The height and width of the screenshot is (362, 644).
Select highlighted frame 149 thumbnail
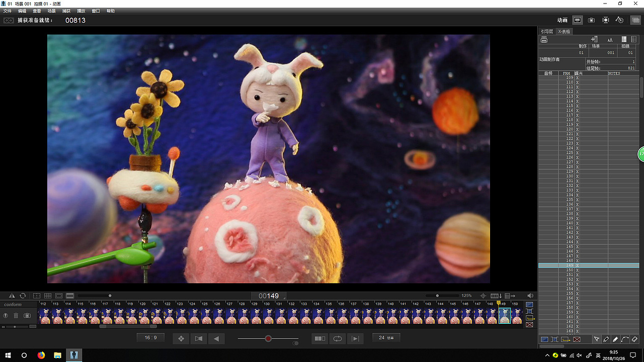coord(505,316)
